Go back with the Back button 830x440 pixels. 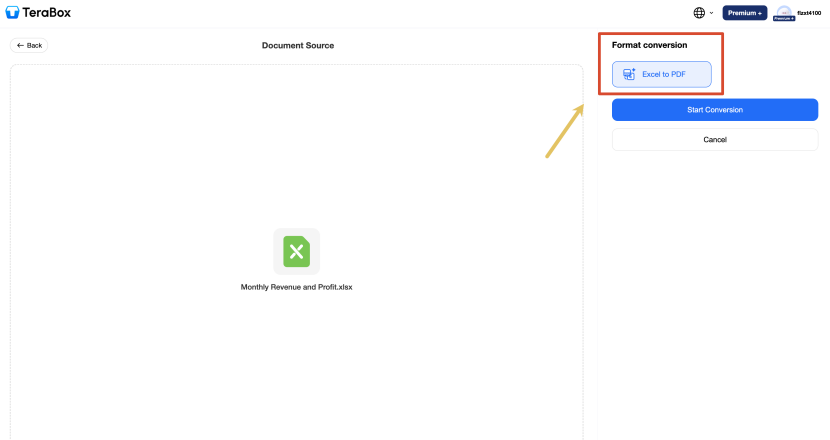tap(29, 46)
